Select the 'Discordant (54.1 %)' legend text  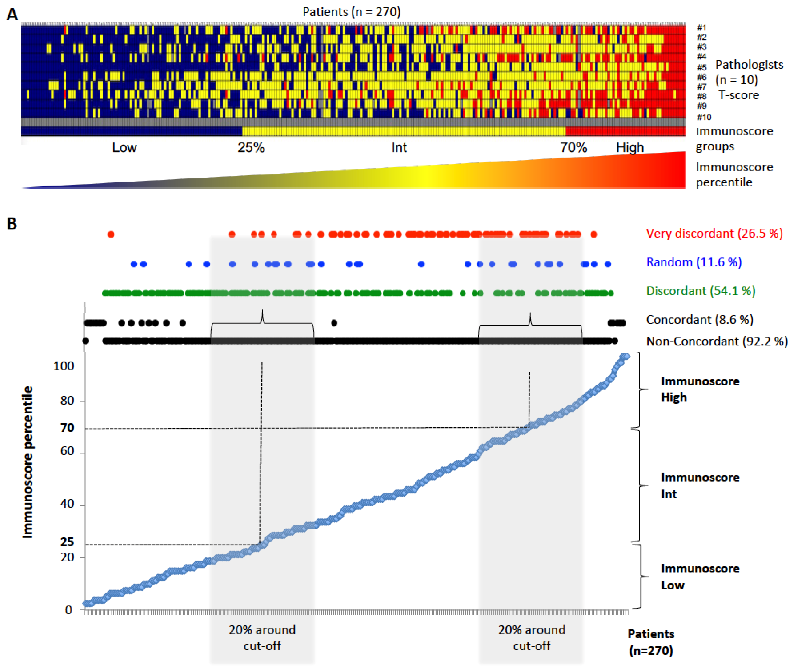click(x=700, y=291)
